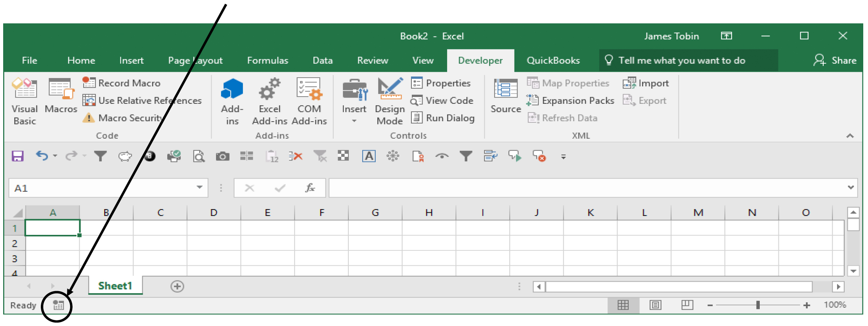Viewport: 868px width, 326px height.
Task: Toggle Use Relative References
Action: click(x=142, y=100)
